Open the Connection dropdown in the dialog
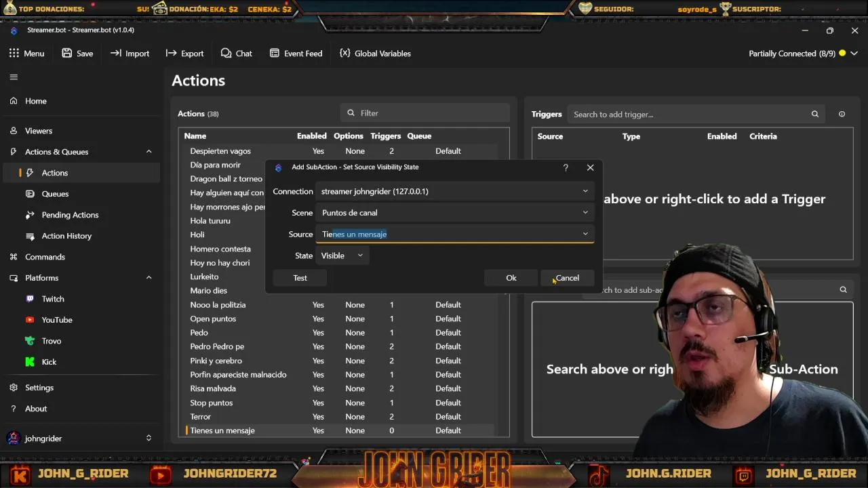 click(455, 191)
